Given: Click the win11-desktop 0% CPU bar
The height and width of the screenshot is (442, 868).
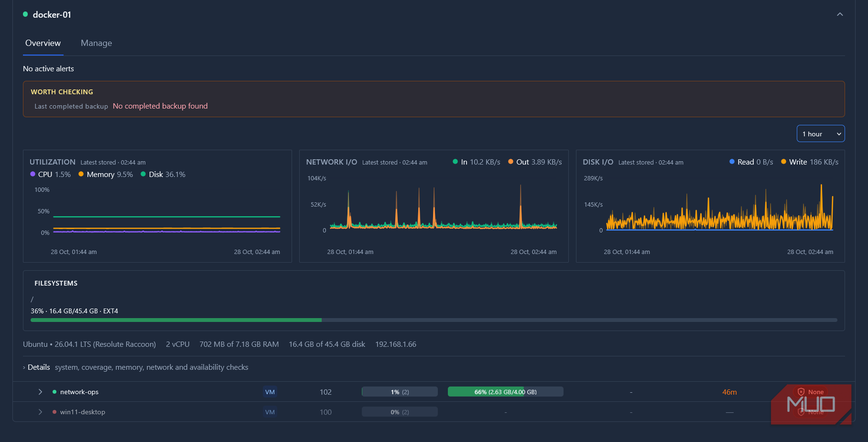Looking at the screenshot, I should [x=400, y=412].
